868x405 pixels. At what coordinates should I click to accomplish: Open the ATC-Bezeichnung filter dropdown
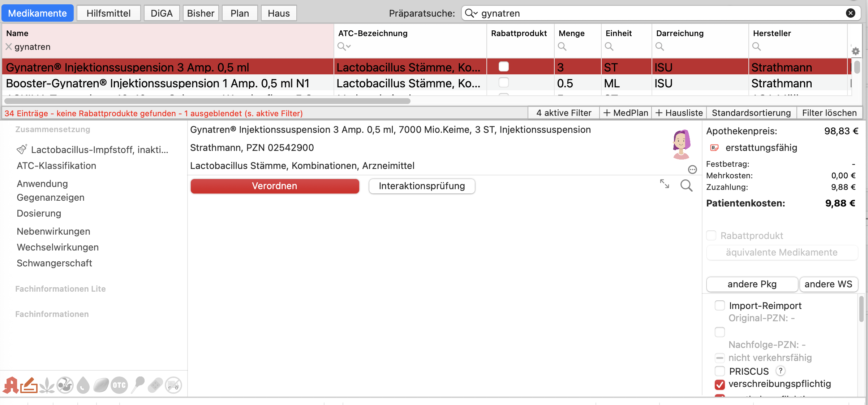(344, 46)
